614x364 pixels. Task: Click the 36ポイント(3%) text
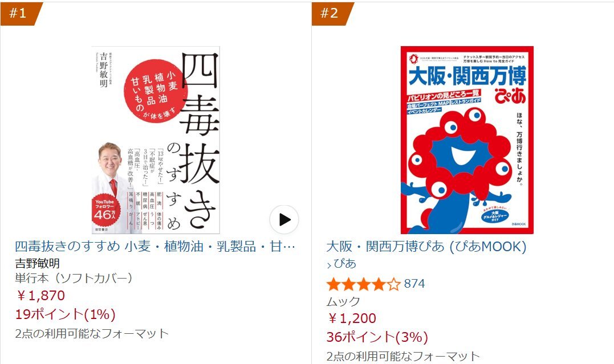[x=377, y=337]
